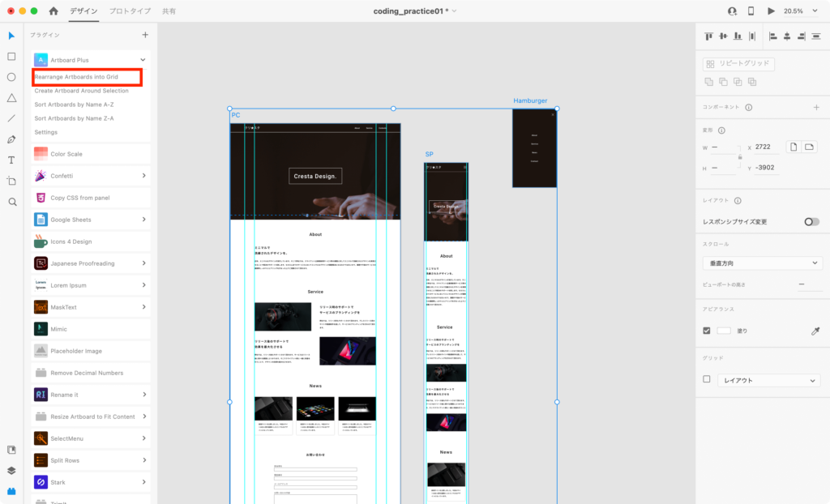Open the scroll direction dropdown

762,263
